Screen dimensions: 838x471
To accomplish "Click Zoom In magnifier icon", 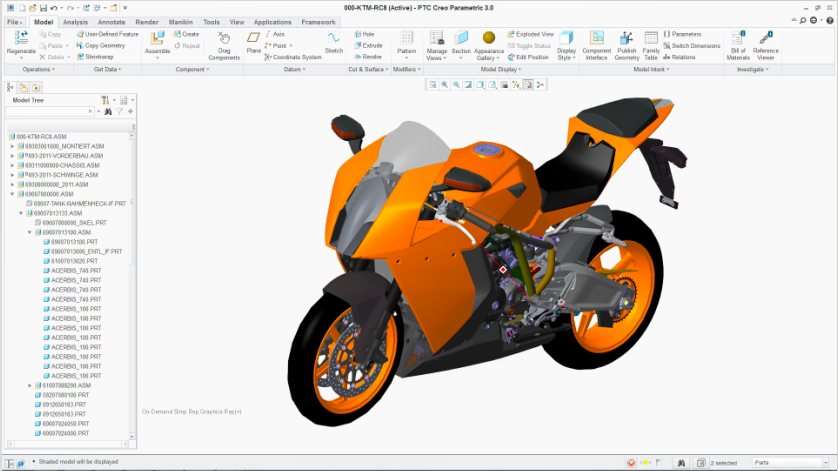I will tap(445, 84).
